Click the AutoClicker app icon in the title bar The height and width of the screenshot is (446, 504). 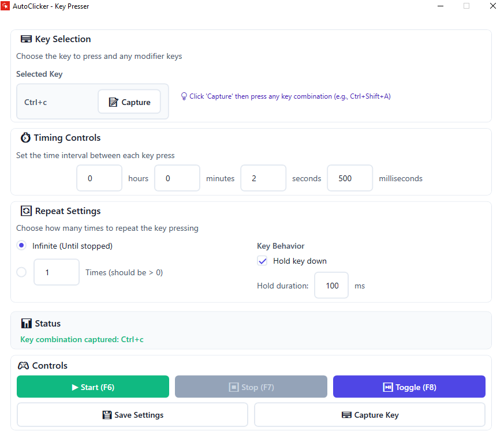click(6, 6)
